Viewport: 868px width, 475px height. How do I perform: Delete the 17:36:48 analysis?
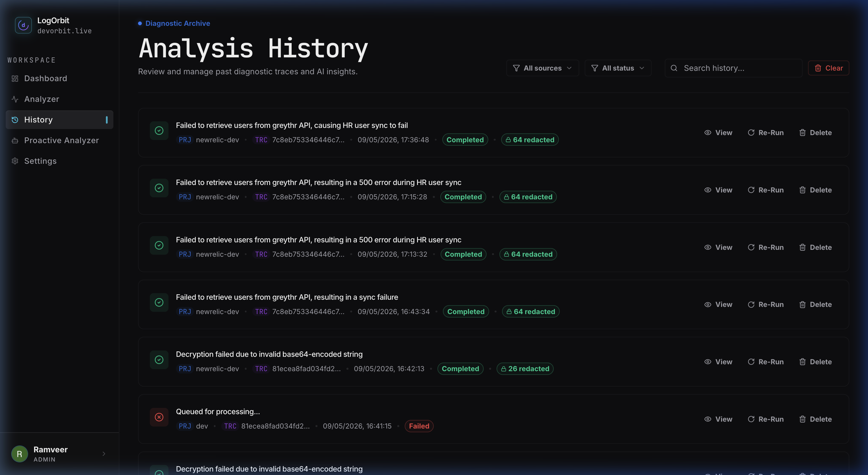point(815,133)
